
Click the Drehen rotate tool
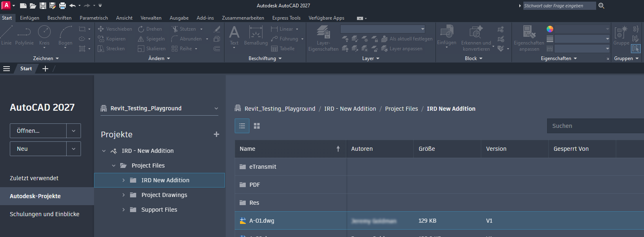click(150, 29)
